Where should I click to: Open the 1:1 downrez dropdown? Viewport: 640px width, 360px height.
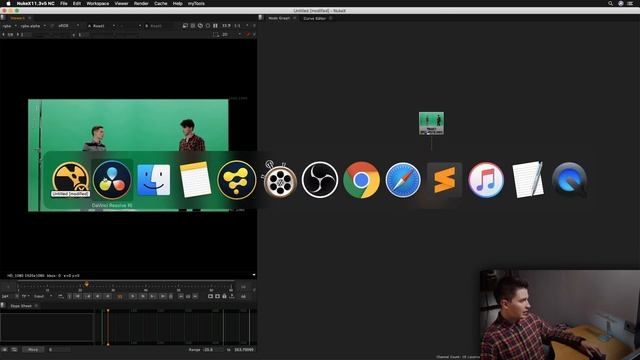pos(241,26)
